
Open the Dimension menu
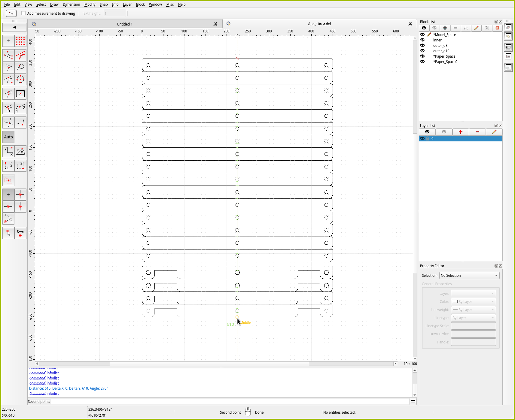pos(71,5)
